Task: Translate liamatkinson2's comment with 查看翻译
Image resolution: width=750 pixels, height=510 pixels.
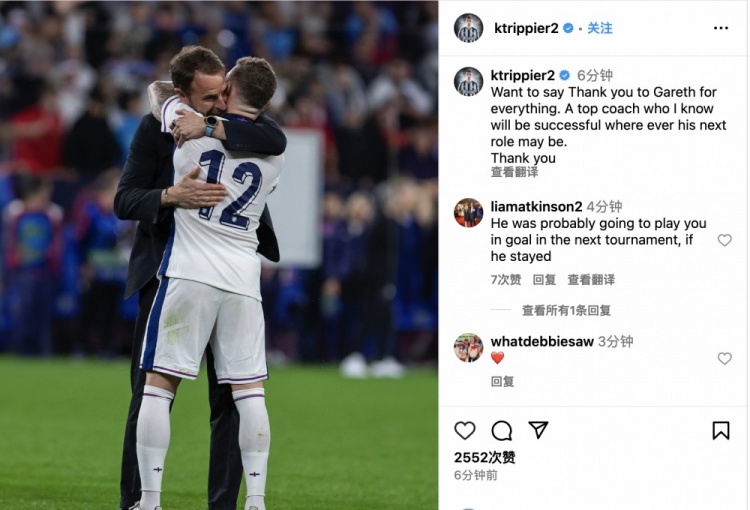Action: pyautogui.click(x=591, y=279)
